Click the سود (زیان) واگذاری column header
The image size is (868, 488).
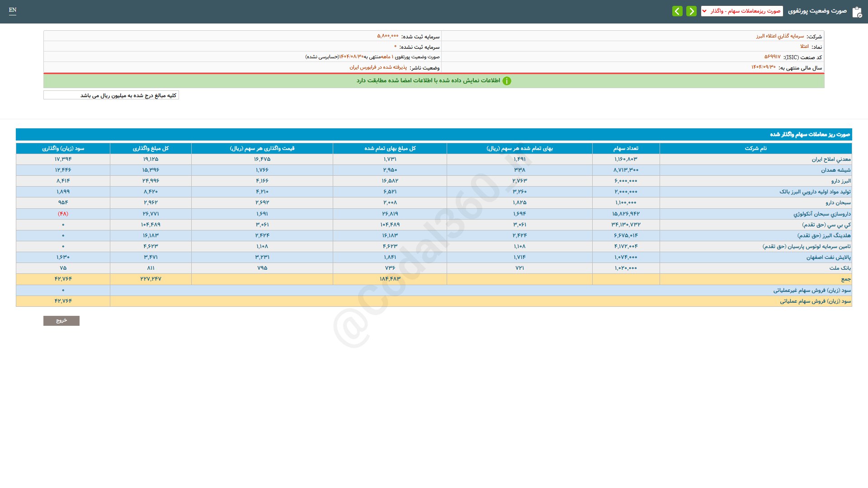63,149
